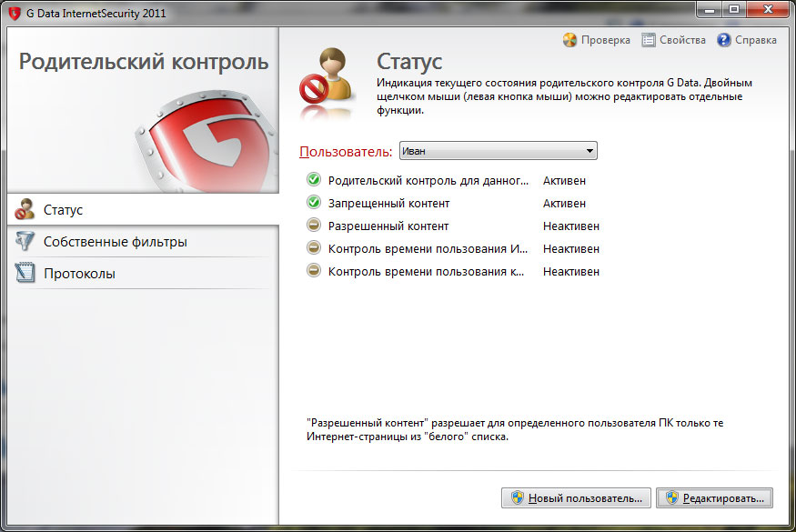The width and height of the screenshot is (796, 532).
Task: Click Активен status of Запрещенный контент
Action: click(x=564, y=203)
